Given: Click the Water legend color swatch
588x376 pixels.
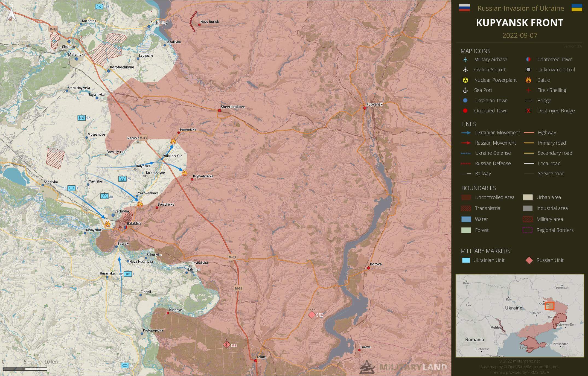Looking at the screenshot, I should (466, 219).
